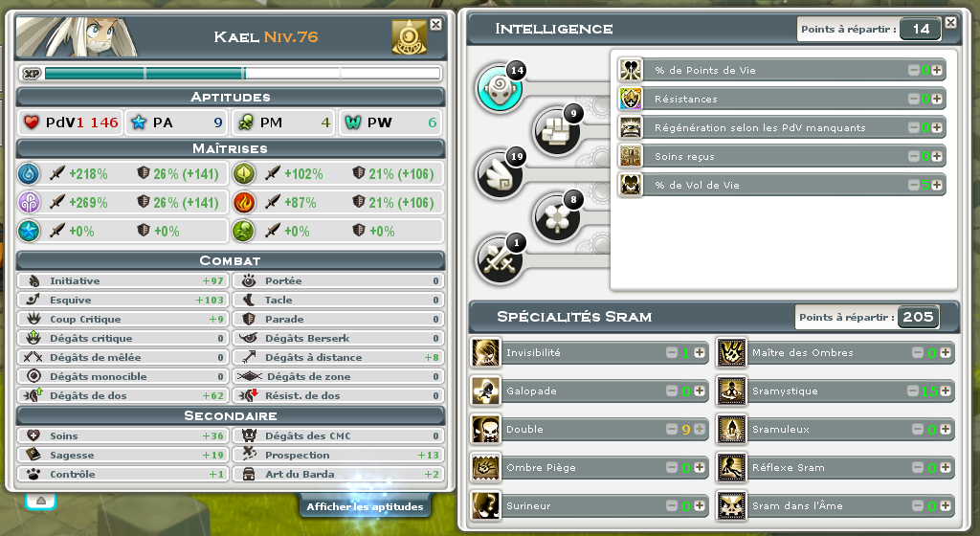Screen dimensions: 980x536
Task: Add a point to Sramystique
Action: pos(946,391)
